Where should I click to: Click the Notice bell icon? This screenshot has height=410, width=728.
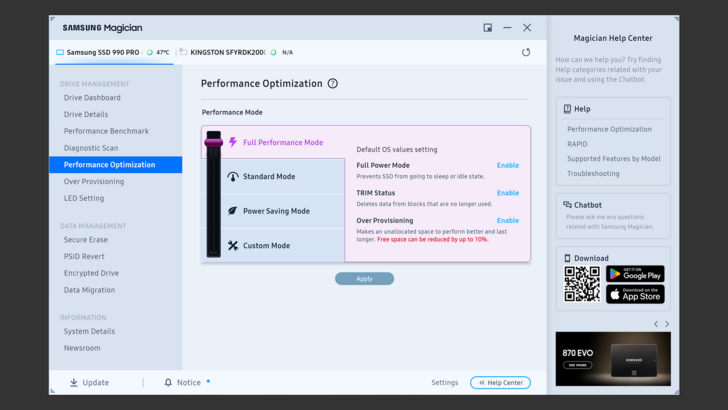coord(168,383)
